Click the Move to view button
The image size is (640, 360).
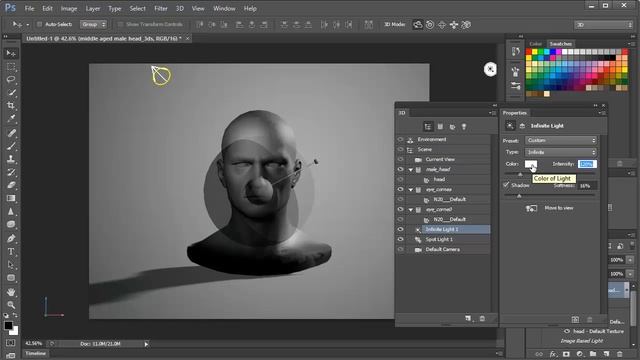pyautogui.click(x=551, y=208)
